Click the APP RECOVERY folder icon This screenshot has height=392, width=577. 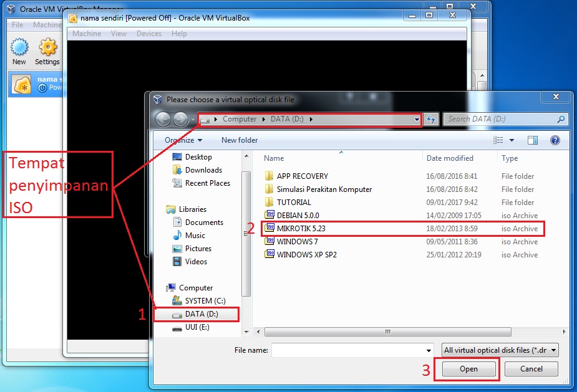[269, 176]
